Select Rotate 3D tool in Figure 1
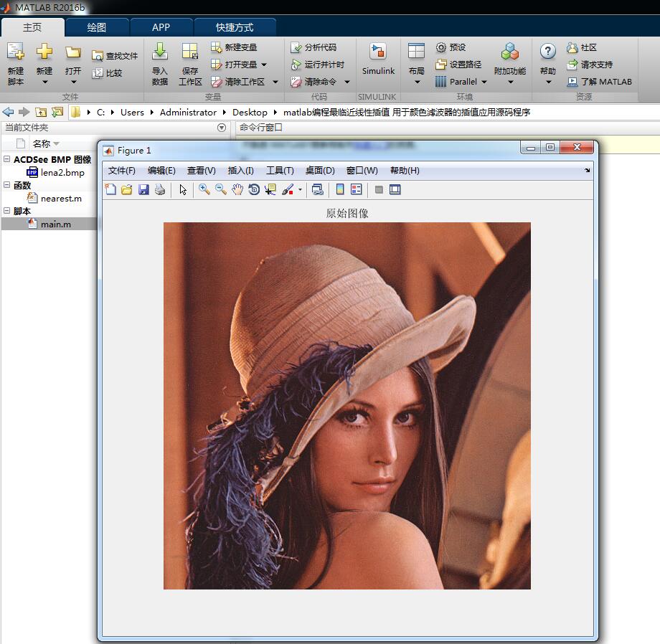 (254, 190)
